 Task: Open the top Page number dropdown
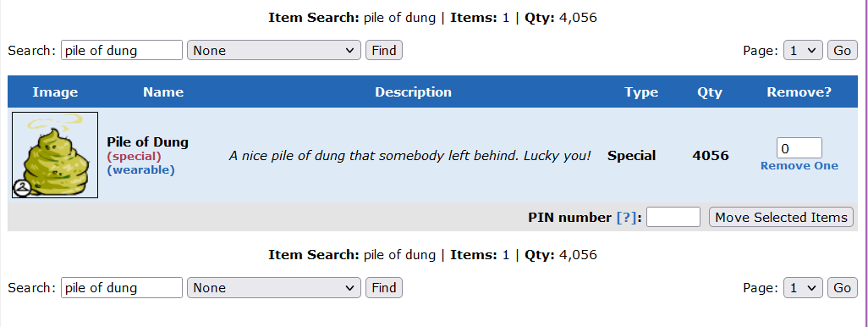[x=803, y=51]
